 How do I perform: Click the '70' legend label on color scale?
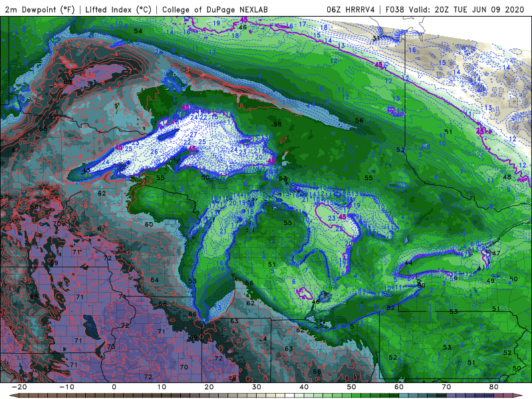(446, 387)
